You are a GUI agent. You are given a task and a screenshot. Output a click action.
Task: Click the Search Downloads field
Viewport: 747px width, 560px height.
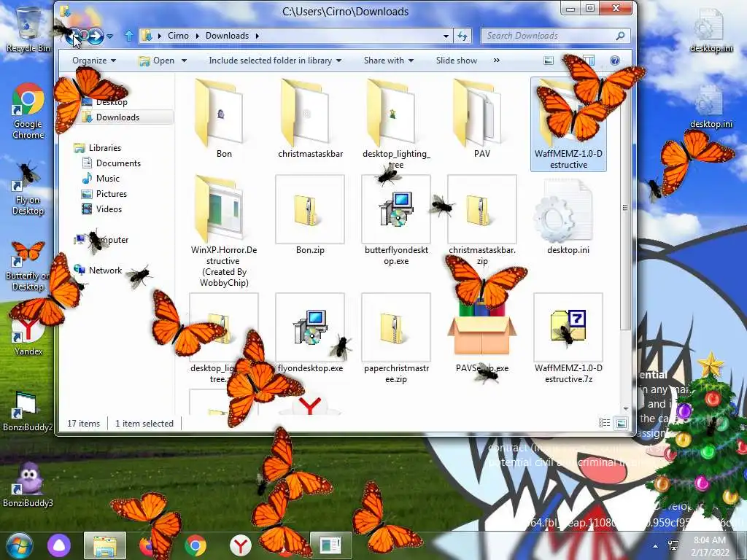(555, 36)
